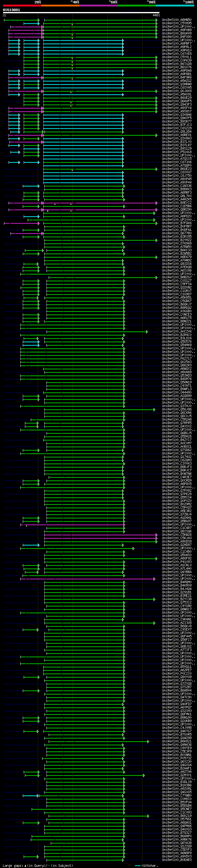Select hit label UniRef100_A2I3U8

click(177, 623)
